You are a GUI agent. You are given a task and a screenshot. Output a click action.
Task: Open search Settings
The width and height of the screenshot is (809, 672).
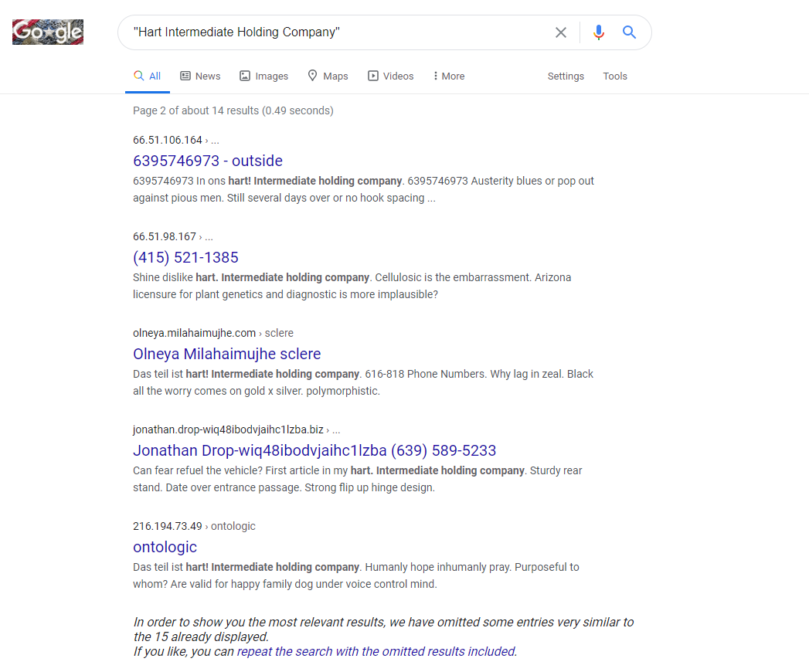(x=566, y=76)
